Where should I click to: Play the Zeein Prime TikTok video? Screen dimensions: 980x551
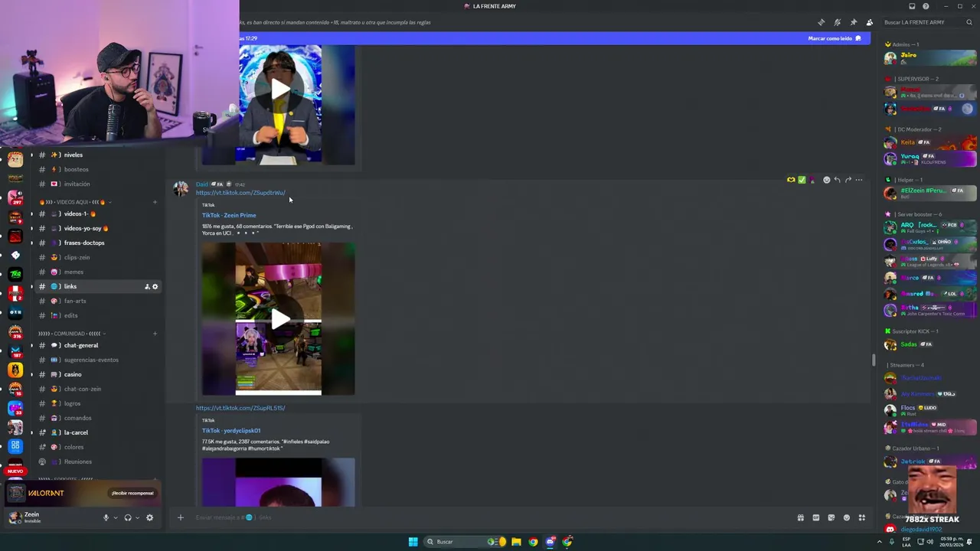(x=279, y=319)
